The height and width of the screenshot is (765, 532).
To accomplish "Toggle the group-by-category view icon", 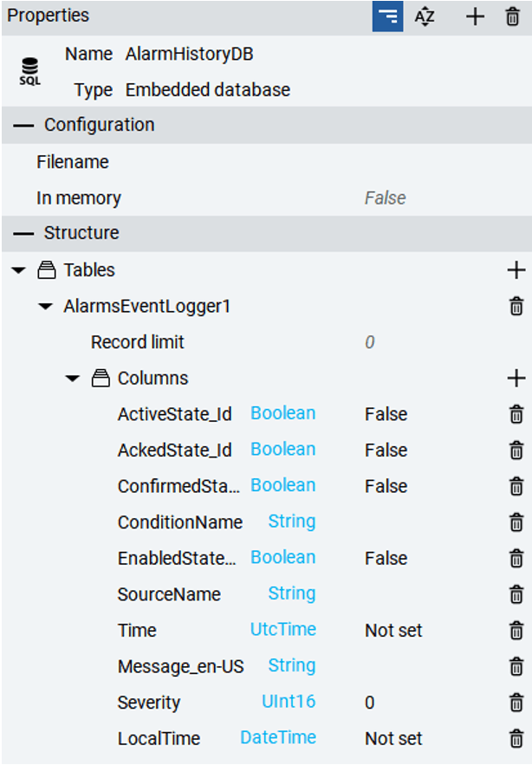I will (387, 16).
